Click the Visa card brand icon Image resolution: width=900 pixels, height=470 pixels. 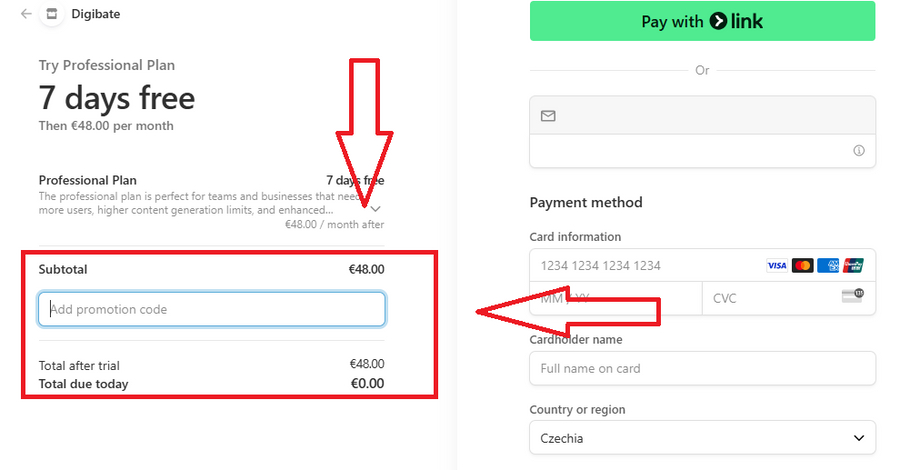776,266
